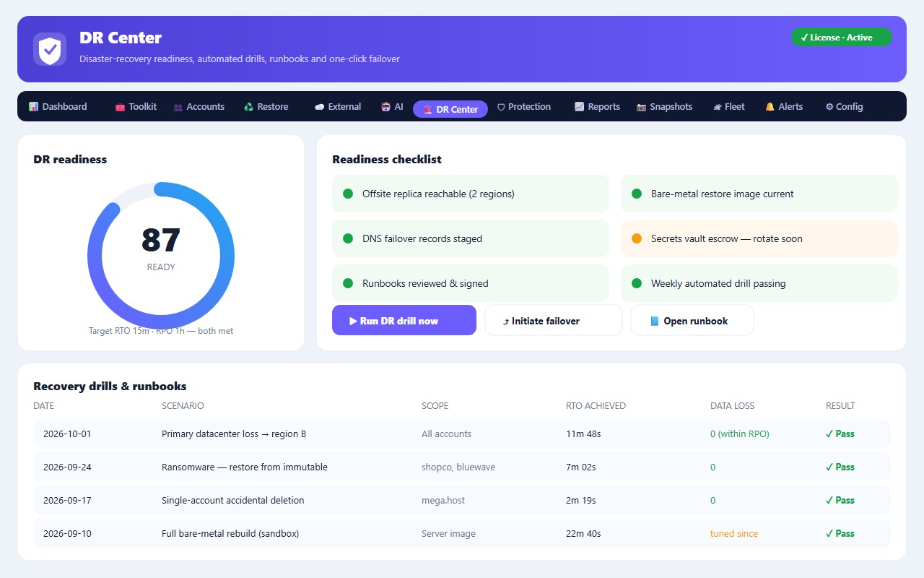924x578 pixels.
Task: Click DNS failover records staged item
Action: pos(471,238)
